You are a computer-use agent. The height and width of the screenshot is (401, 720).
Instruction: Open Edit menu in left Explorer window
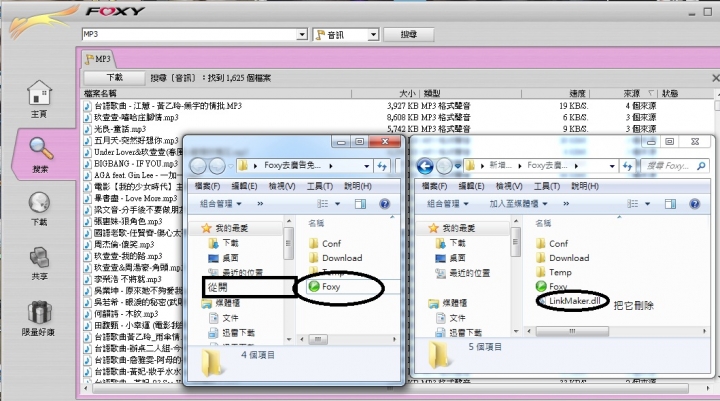(244, 186)
